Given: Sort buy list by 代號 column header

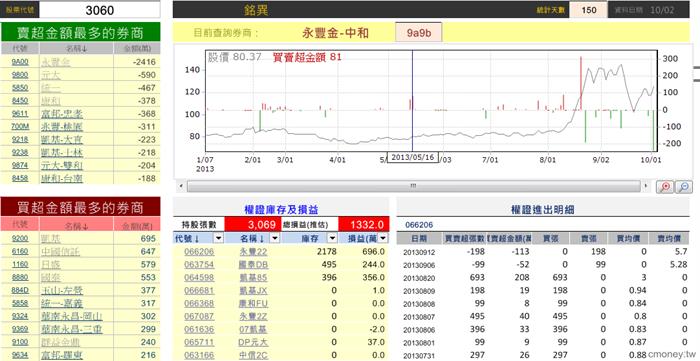Looking at the screenshot, I should [x=20, y=224].
